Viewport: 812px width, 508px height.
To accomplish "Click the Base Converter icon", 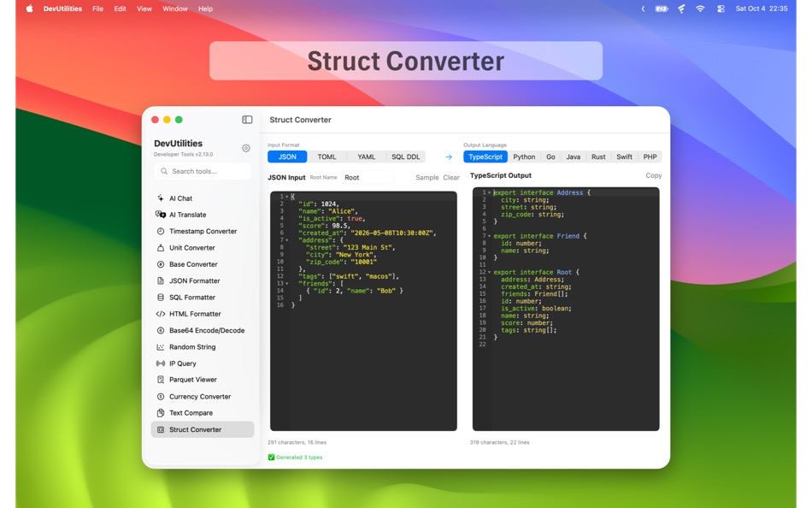I will click(161, 264).
